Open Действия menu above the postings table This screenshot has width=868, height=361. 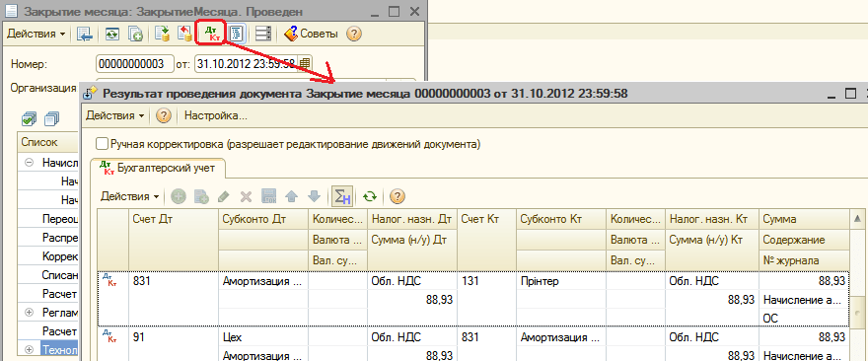tap(130, 196)
